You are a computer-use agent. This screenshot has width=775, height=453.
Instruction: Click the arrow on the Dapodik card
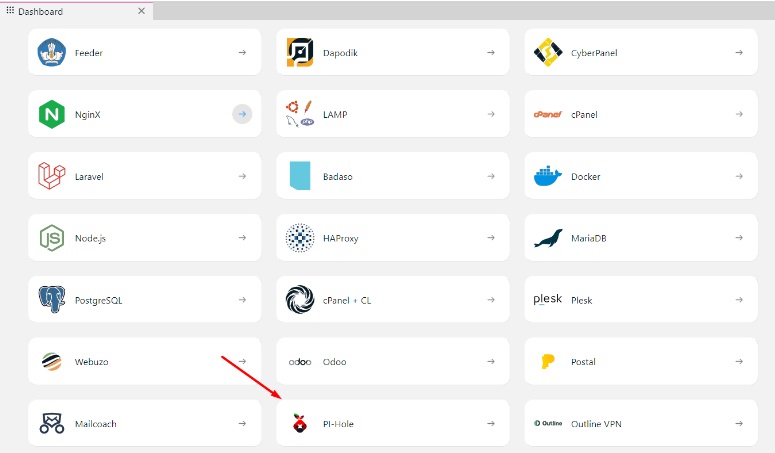point(490,52)
